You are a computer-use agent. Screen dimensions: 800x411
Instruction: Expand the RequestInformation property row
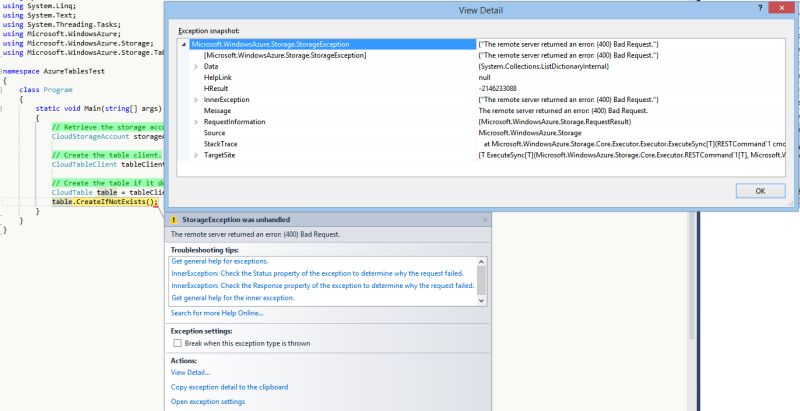point(196,122)
